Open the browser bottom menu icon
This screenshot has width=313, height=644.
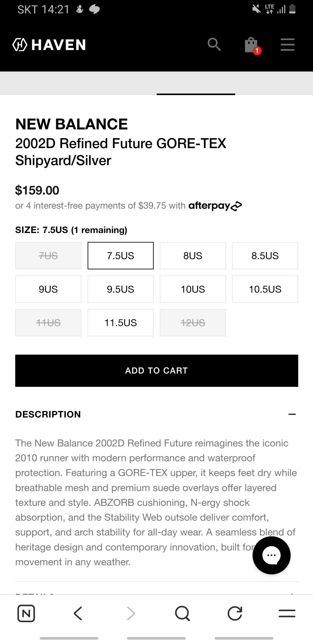tap(287, 613)
